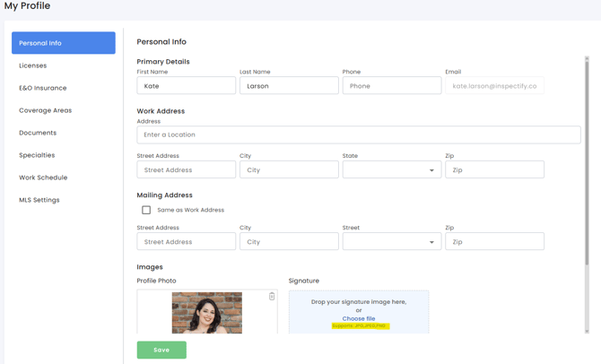Delete the profile photo with trash icon

coord(272,296)
